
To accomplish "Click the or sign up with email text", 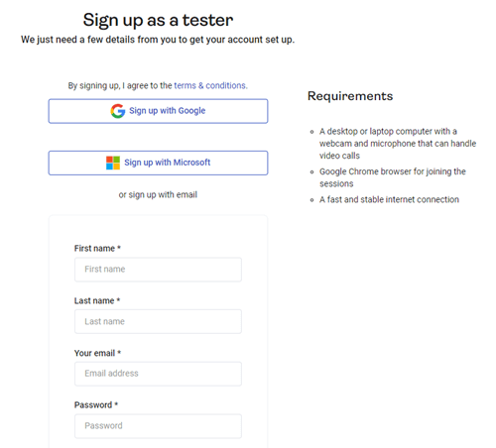I will (158, 195).
